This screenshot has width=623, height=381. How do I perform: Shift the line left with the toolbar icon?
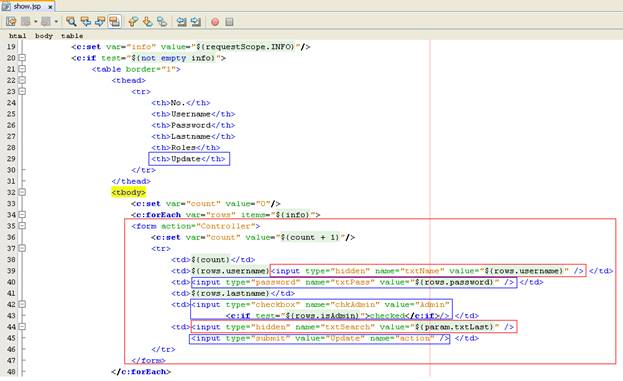181,22
